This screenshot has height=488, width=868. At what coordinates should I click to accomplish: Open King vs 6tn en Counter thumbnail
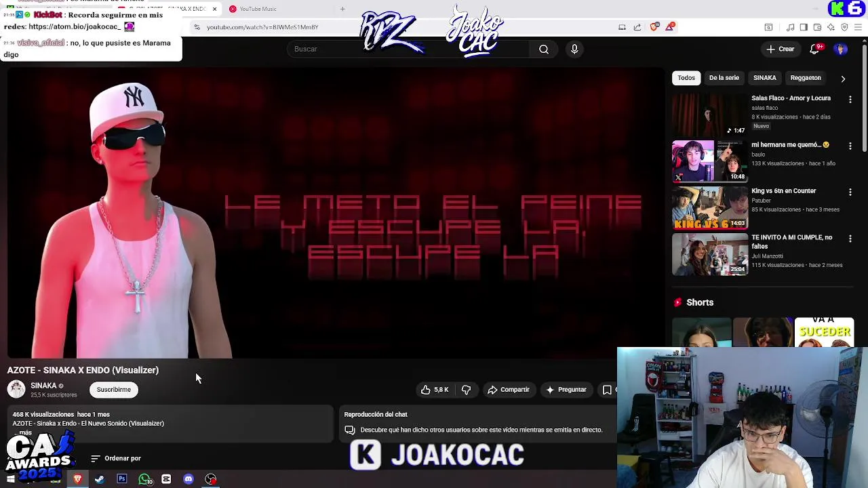[709, 208]
